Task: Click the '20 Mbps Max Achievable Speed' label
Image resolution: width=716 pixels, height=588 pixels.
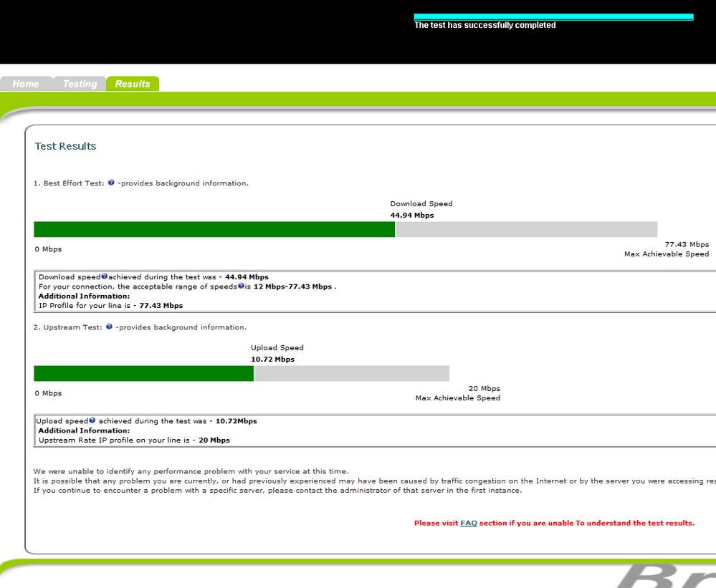Action: pos(458,393)
